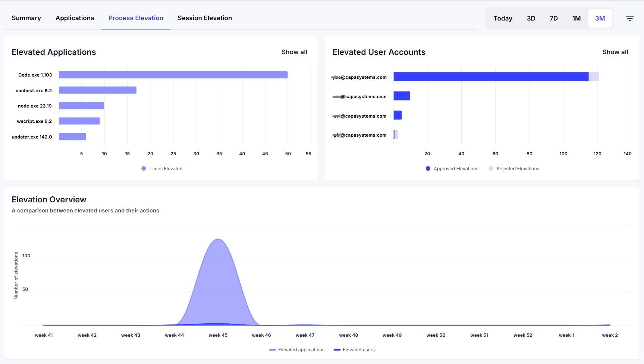Image resolution: width=644 pixels, height=364 pixels.
Task: Open the Applications tab
Action: 75,18
